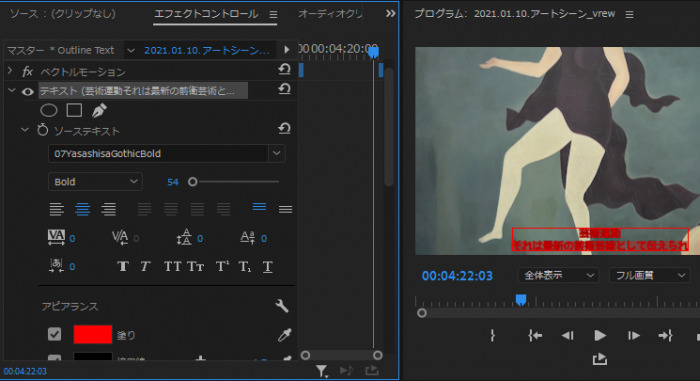
Task: Play the program monitor
Action: (600, 335)
